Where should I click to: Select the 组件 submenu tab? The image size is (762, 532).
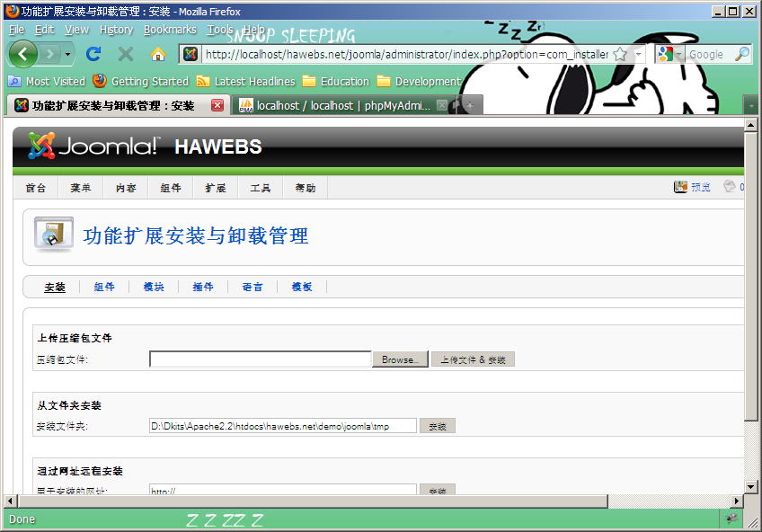pyautogui.click(x=104, y=287)
